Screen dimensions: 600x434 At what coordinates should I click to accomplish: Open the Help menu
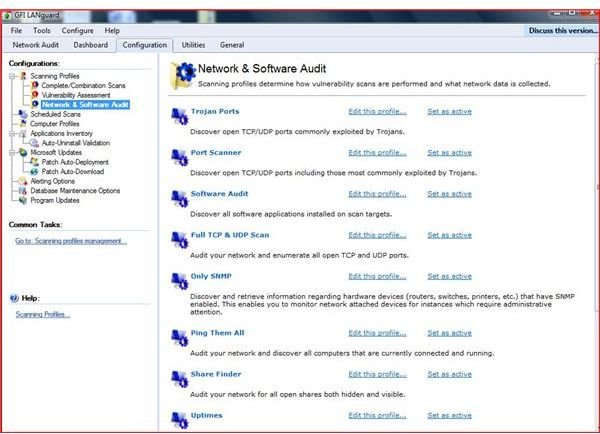(112, 31)
